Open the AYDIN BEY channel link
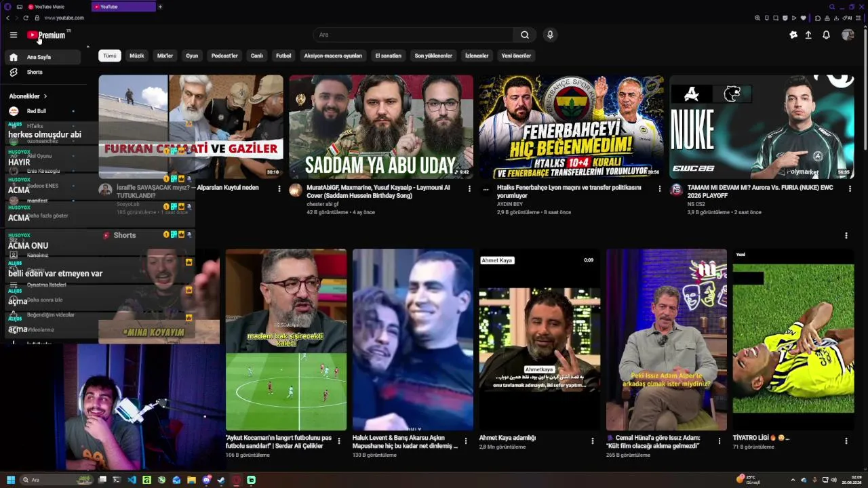The height and width of the screenshot is (488, 868). coord(510,204)
